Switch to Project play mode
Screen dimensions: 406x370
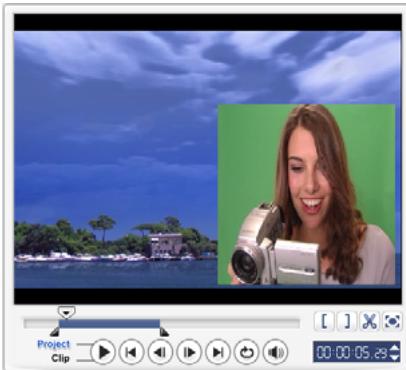point(54,344)
